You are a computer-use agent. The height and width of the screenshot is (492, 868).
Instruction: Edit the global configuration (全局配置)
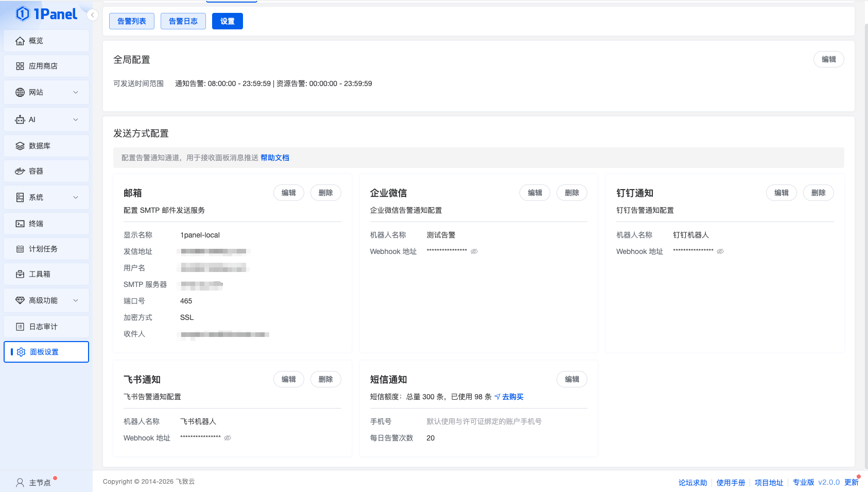tap(828, 59)
